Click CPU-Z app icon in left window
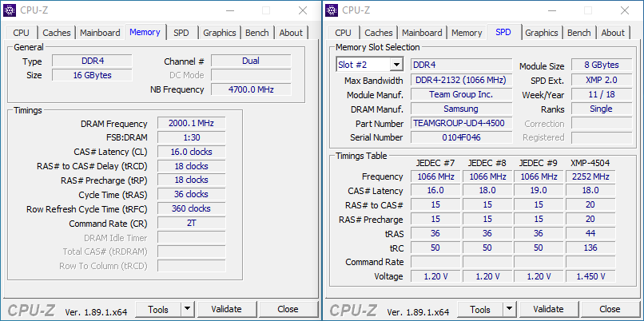Image resolution: width=644 pixels, height=321 pixels. point(10,10)
